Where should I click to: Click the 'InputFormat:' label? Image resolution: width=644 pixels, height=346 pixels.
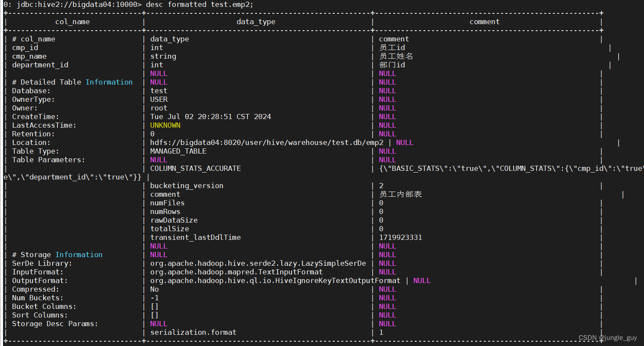coord(38,272)
